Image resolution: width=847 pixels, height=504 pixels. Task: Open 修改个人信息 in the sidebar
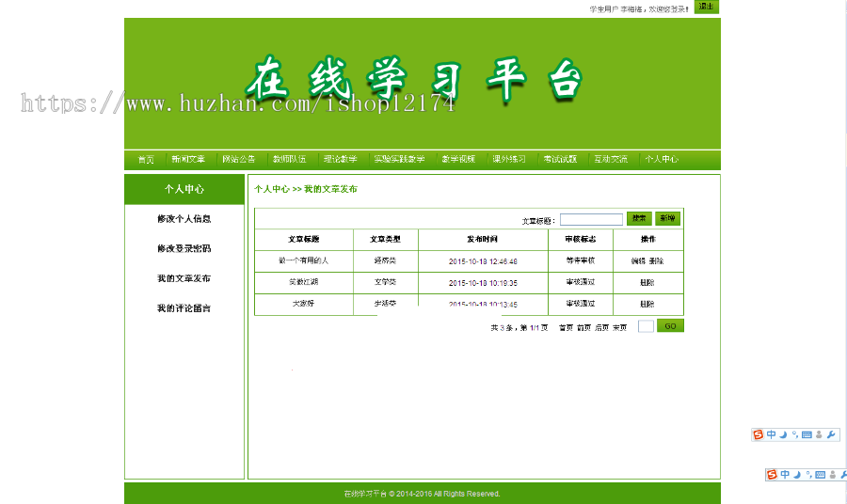[184, 218]
